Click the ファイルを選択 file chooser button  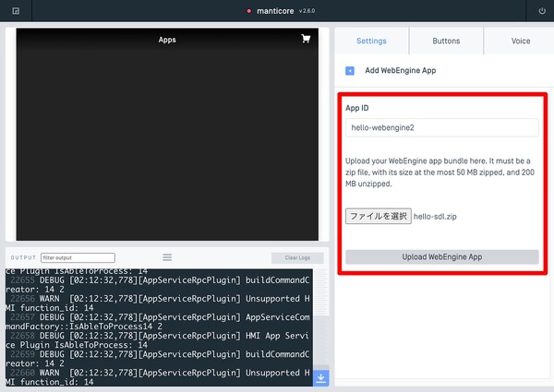click(379, 216)
